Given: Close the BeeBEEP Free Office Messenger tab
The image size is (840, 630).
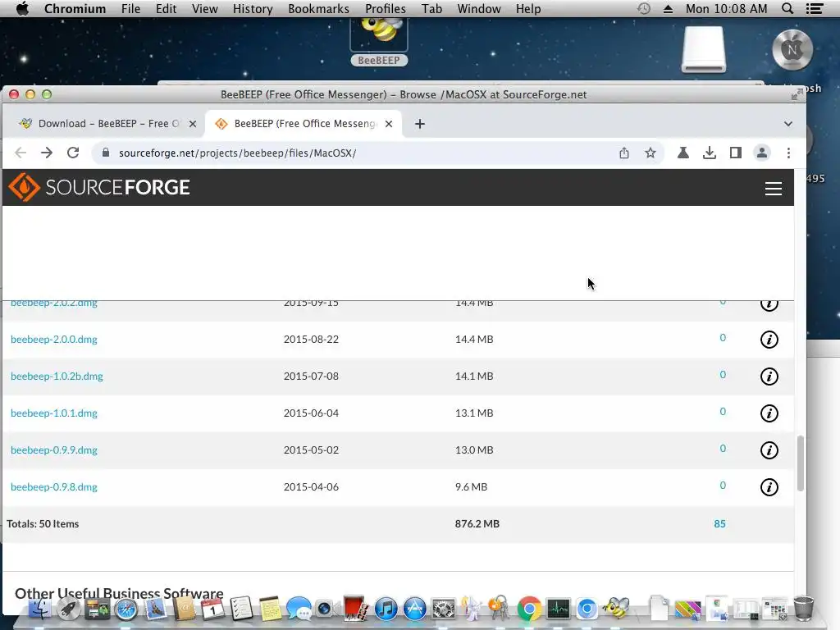Looking at the screenshot, I should (x=388, y=124).
